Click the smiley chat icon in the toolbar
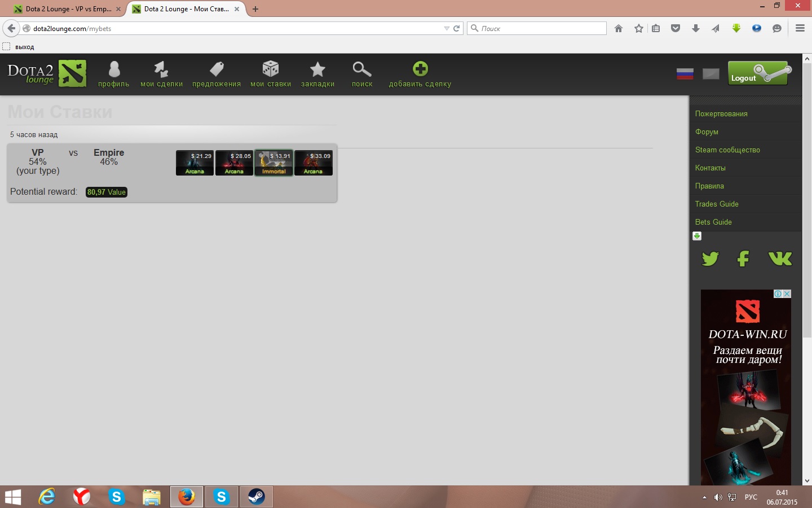The image size is (812, 508). click(777, 28)
